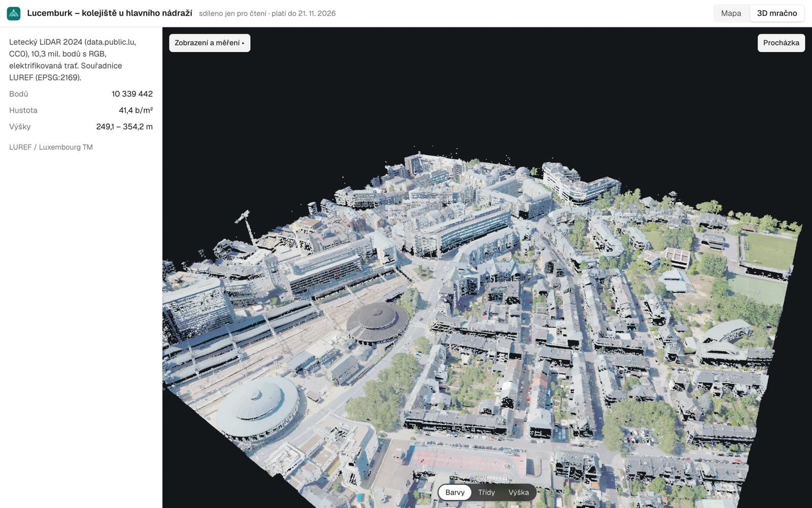Select Výška coloring mode
Image resolution: width=812 pixels, height=508 pixels.
(519, 492)
